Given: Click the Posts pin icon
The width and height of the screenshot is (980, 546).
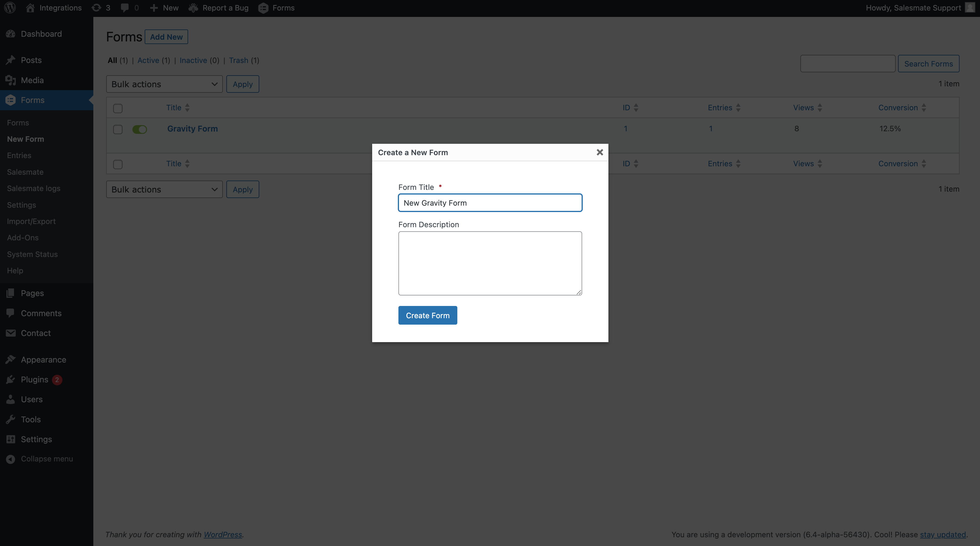Looking at the screenshot, I should 11,60.
